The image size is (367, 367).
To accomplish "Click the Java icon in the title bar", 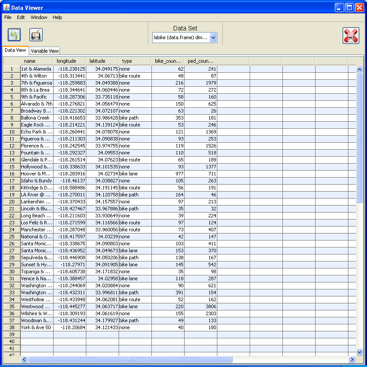I will [x=6, y=7].
